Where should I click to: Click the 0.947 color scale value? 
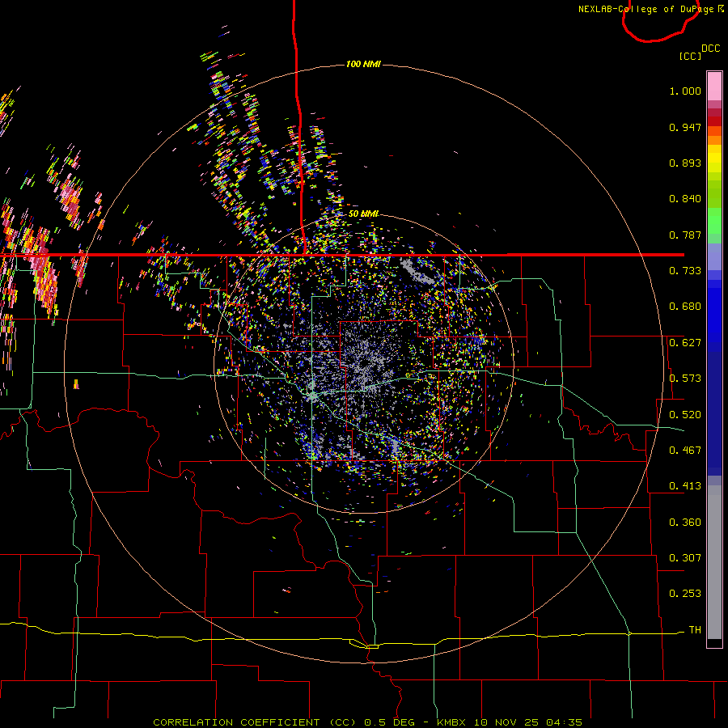685,127
